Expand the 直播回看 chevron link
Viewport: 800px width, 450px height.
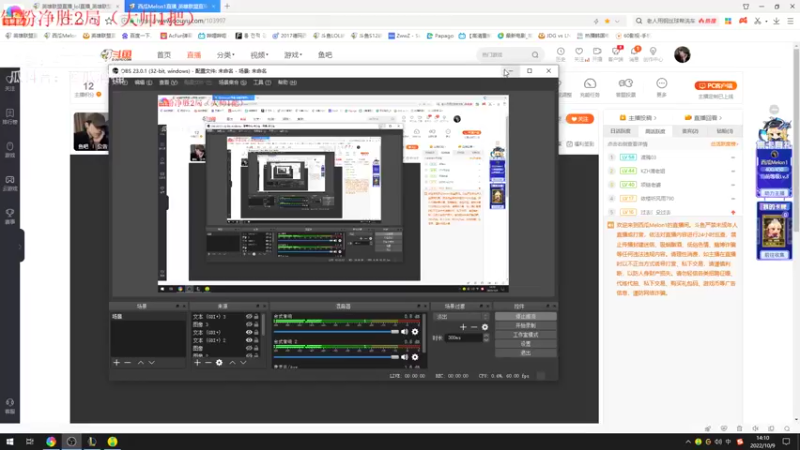[704, 118]
